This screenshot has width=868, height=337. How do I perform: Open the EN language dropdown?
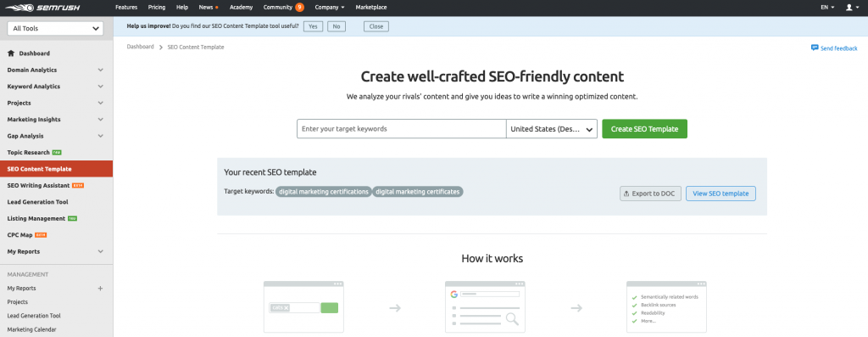point(827,8)
